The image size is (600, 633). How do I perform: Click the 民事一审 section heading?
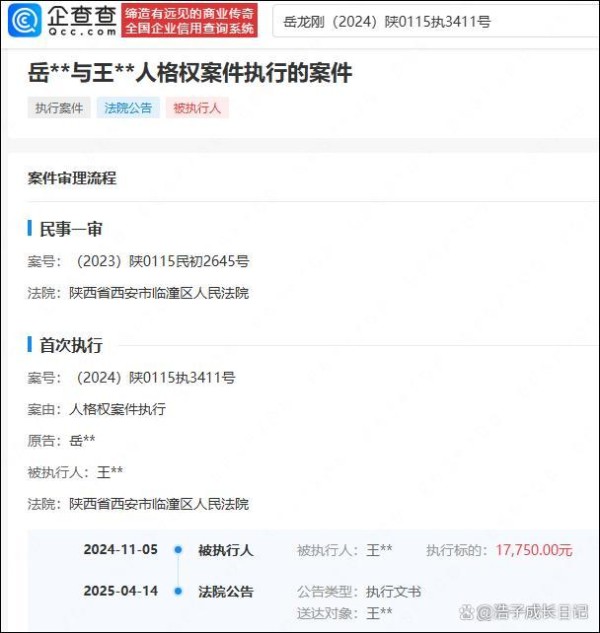coord(71,229)
